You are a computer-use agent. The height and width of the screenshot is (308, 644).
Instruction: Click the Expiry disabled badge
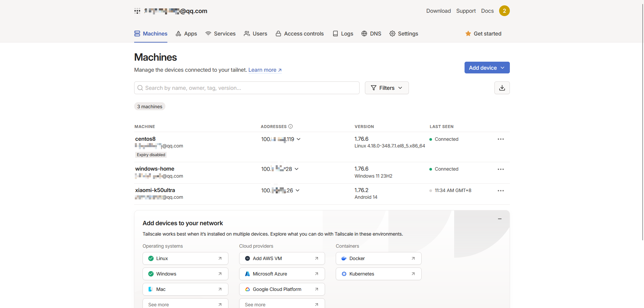pyautogui.click(x=151, y=155)
